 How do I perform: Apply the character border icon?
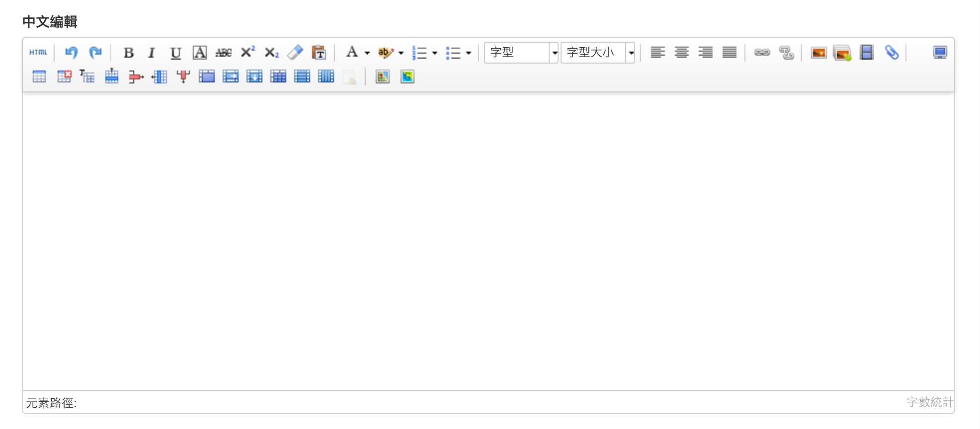pos(199,52)
